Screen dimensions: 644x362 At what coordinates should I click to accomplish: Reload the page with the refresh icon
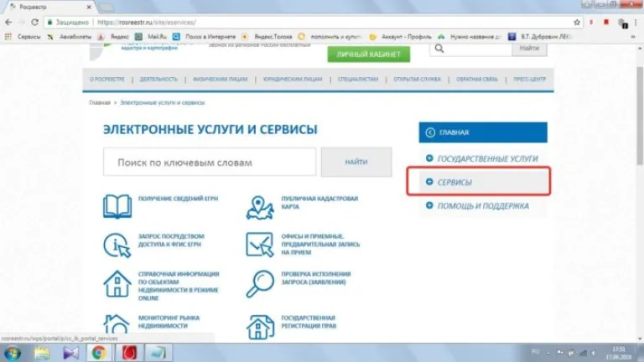(34, 22)
